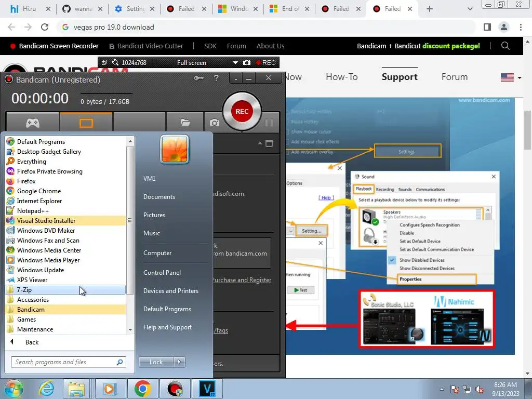This screenshot has height=399, width=532.
Task: Open Bandicut Video Cutter link
Action: (x=146, y=46)
